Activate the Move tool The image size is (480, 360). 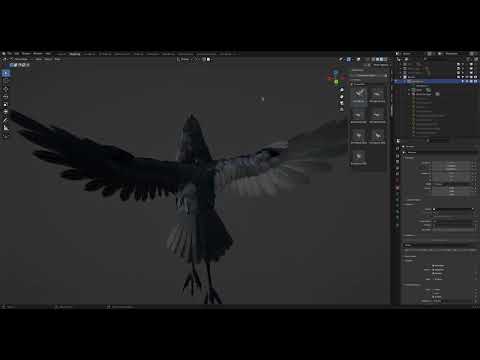coord(6,89)
